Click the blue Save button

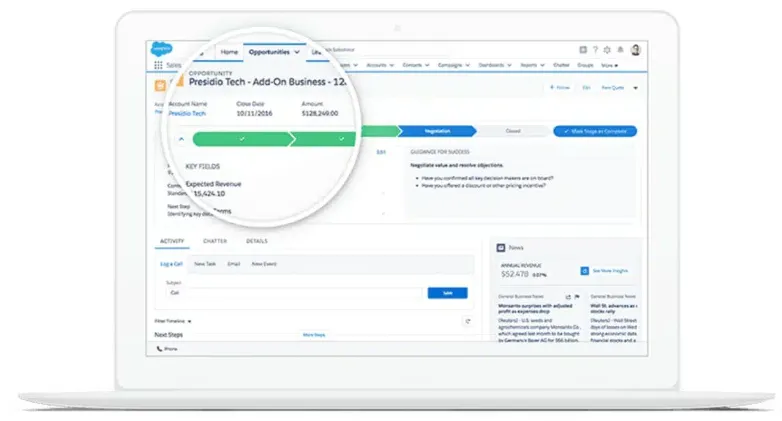(x=447, y=293)
